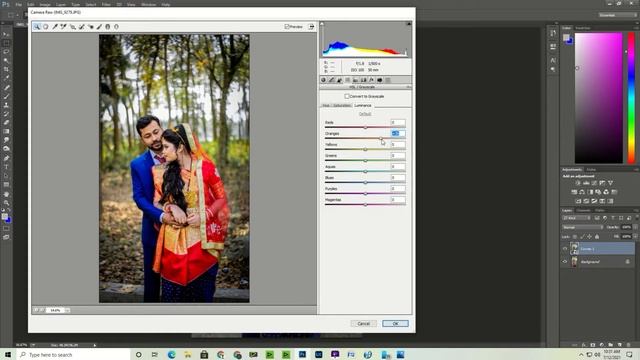Select the Crop tool in Photoshop toolbar

(x=6, y=69)
